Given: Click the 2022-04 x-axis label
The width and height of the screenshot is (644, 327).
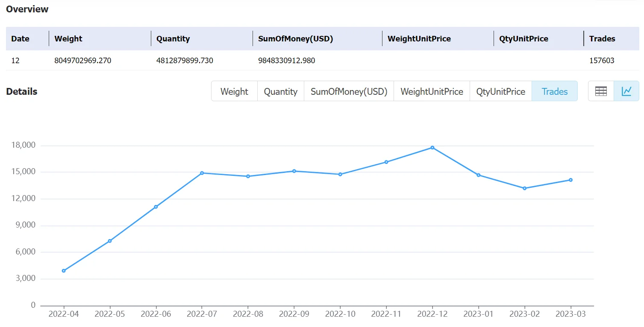Looking at the screenshot, I should pos(64,314).
